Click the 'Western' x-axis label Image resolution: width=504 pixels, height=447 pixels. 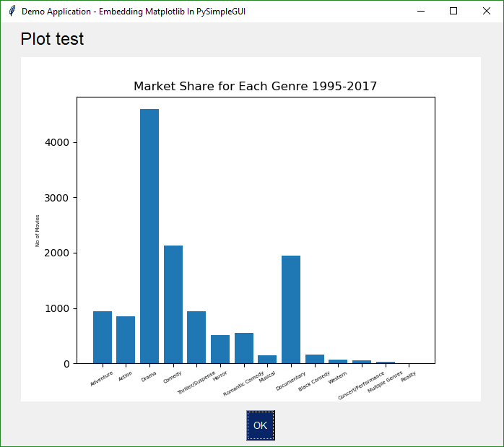(x=337, y=378)
